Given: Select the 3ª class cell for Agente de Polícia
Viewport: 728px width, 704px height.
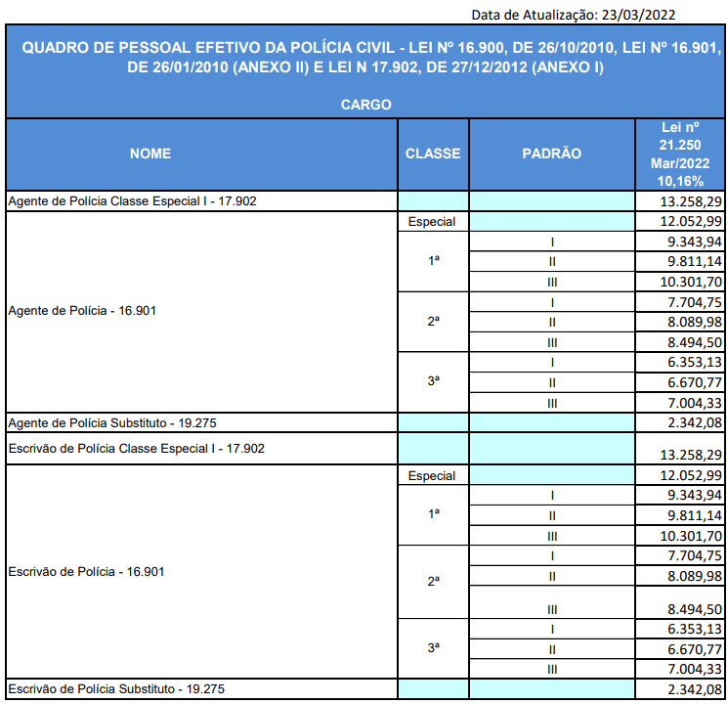Looking at the screenshot, I should (433, 381).
